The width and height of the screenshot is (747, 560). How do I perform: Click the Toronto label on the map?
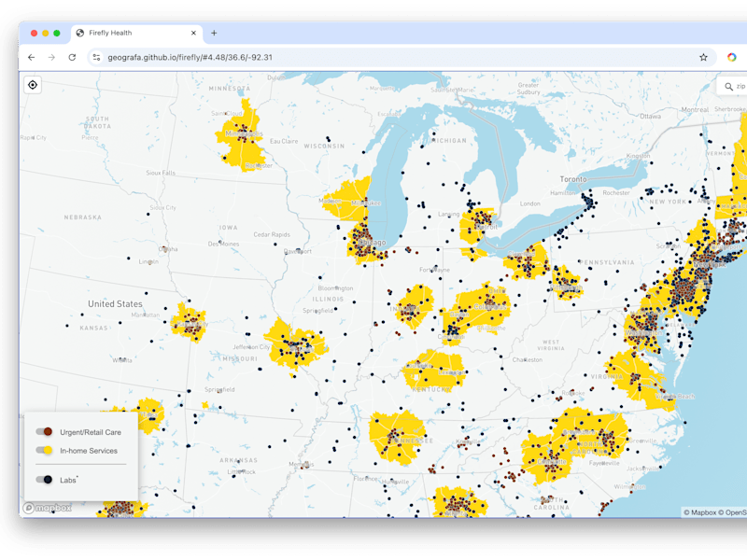coord(573,179)
